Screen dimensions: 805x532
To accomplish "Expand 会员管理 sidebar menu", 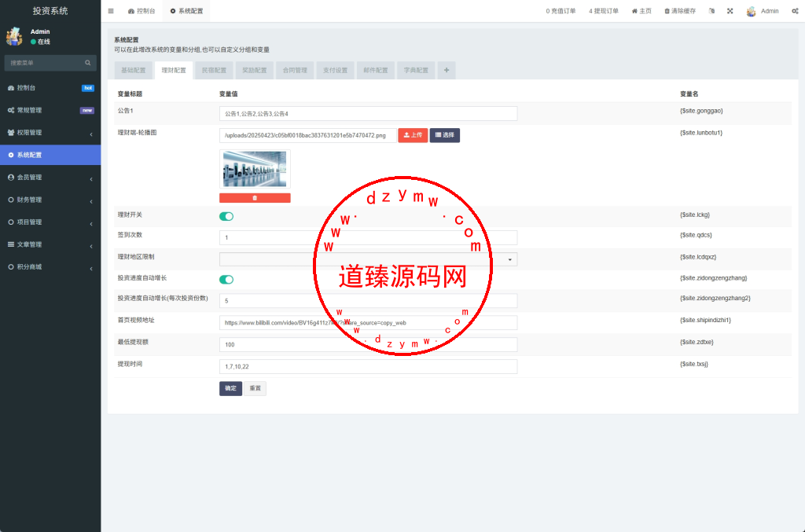I will coord(50,178).
